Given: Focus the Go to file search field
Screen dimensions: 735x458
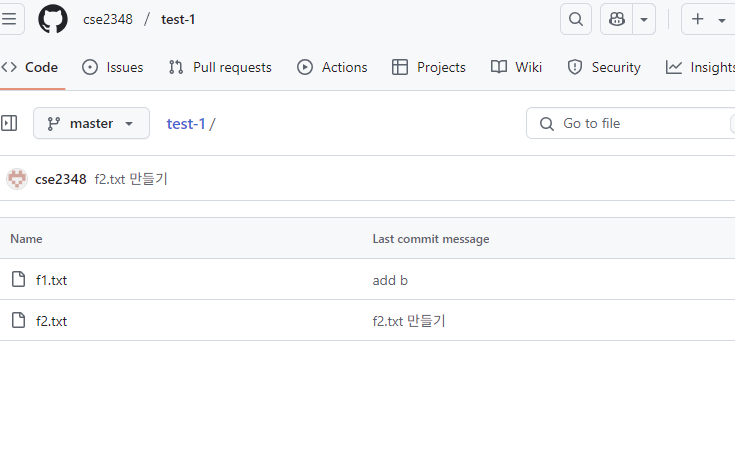Looking at the screenshot, I should pyautogui.click(x=630, y=123).
